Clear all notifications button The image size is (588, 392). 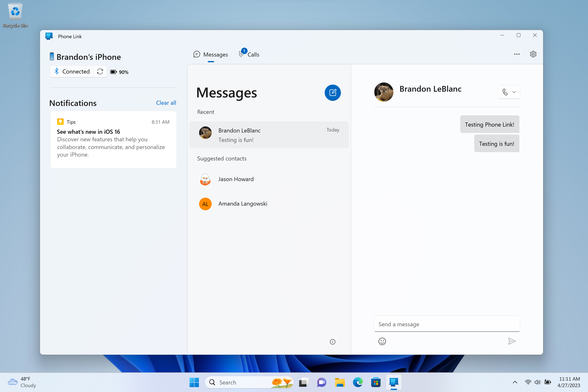[166, 102]
